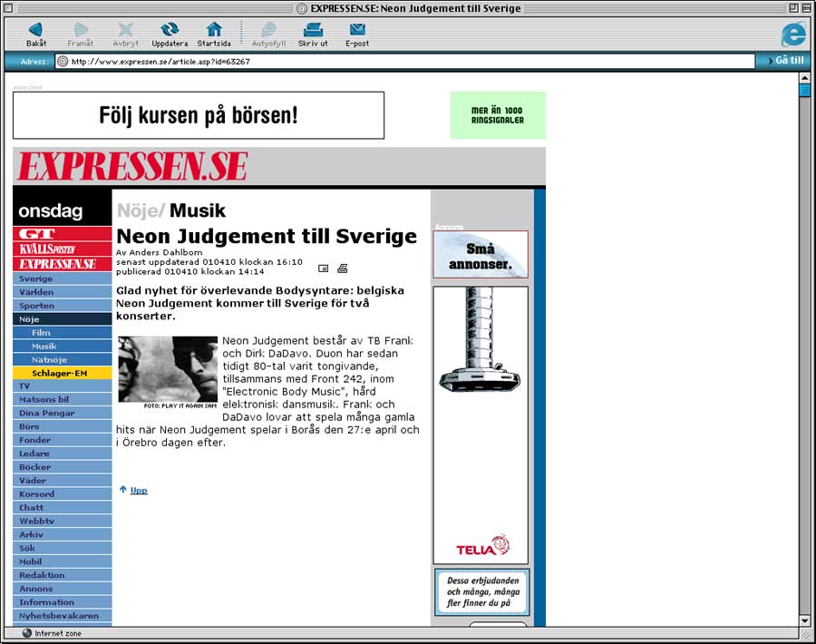The image size is (816, 644).
Task: Click the Dessa erbjudanden ad box
Action: [x=482, y=592]
